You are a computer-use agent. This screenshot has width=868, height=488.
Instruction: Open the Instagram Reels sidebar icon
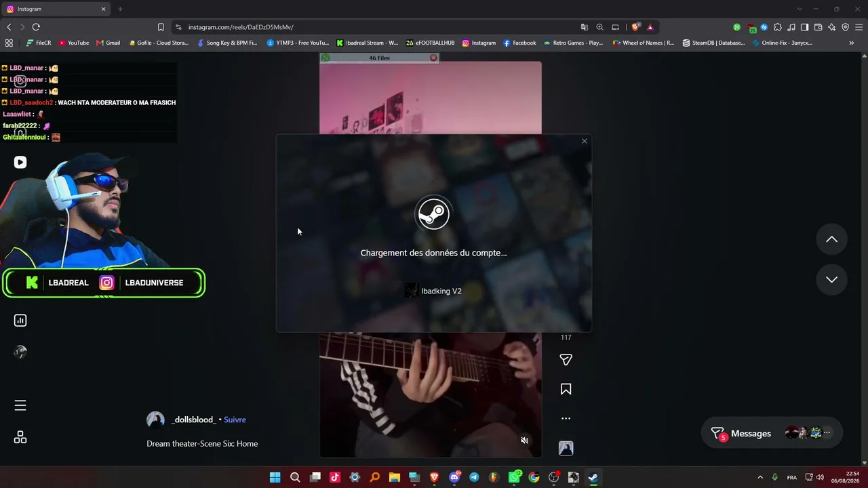tap(20, 162)
